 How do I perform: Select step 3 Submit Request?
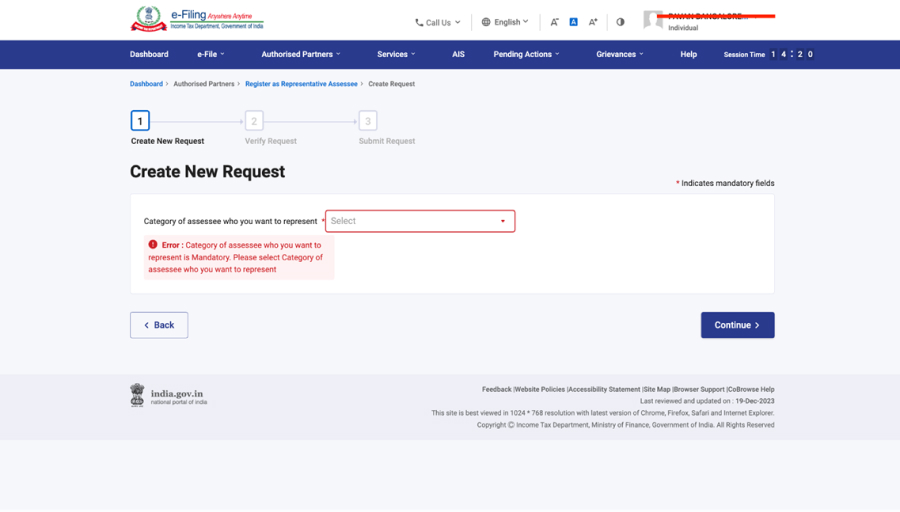[x=368, y=121]
